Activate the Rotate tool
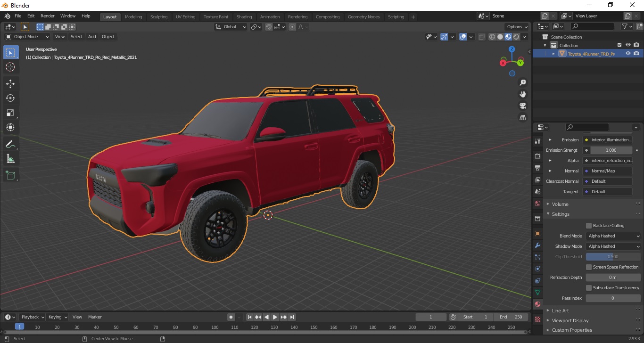 10,98
